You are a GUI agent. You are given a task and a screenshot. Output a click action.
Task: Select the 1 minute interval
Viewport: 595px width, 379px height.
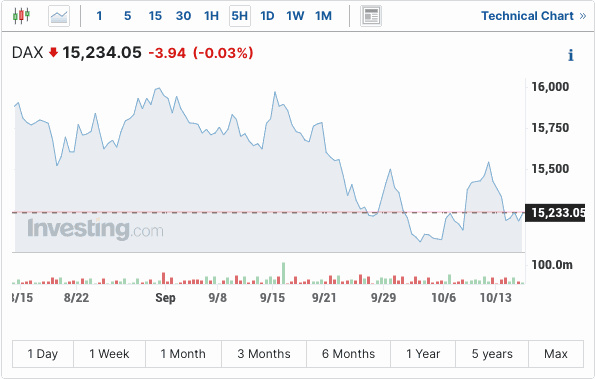pyautogui.click(x=99, y=16)
